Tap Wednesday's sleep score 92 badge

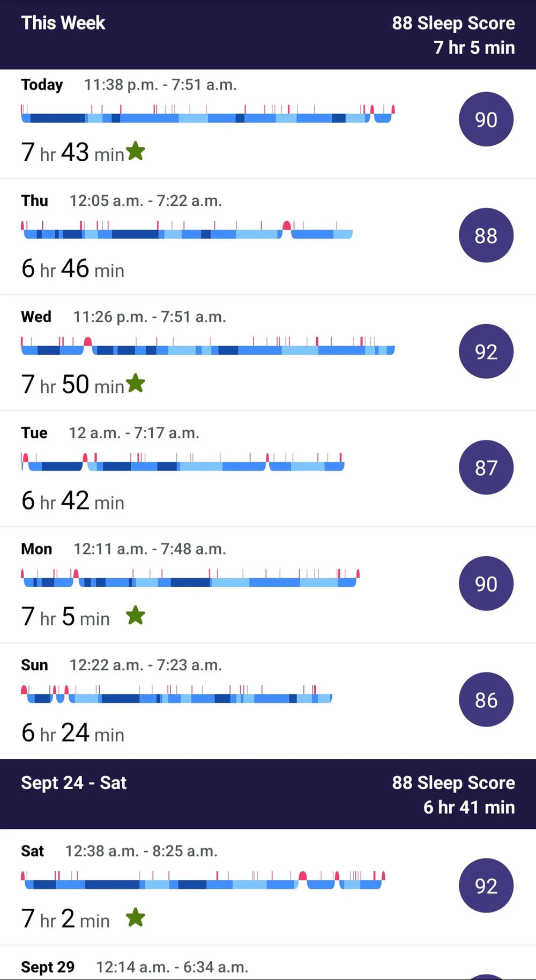(x=486, y=351)
